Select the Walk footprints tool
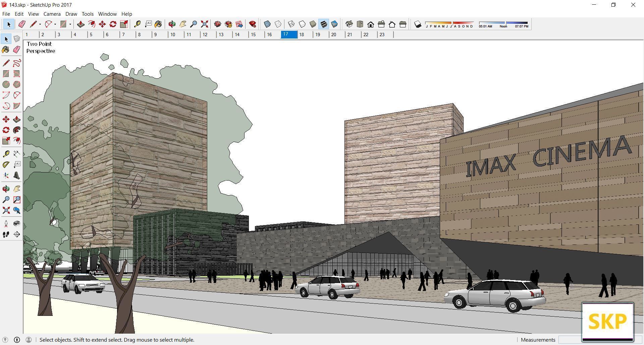644x345 pixels. (x=6, y=234)
